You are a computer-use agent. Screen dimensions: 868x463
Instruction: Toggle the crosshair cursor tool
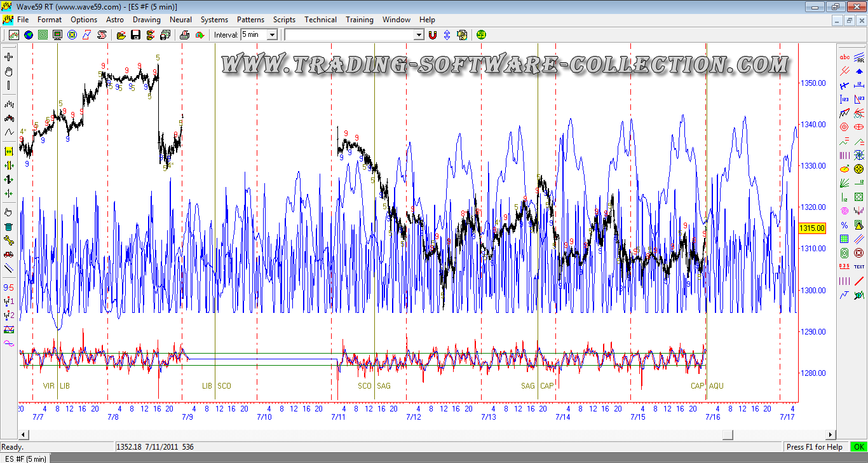9,57
